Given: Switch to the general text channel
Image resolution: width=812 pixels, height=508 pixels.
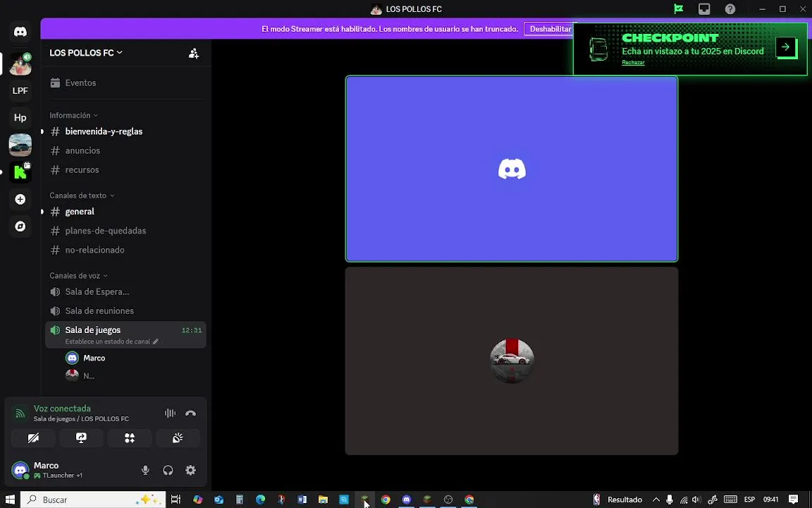Looking at the screenshot, I should (126, 212).
